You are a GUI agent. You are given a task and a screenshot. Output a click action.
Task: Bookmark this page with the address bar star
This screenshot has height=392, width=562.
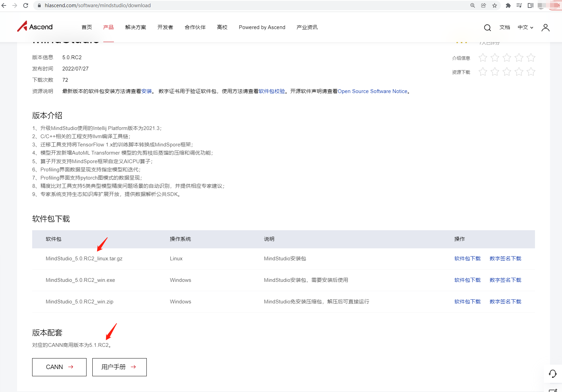pyautogui.click(x=495, y=5)
